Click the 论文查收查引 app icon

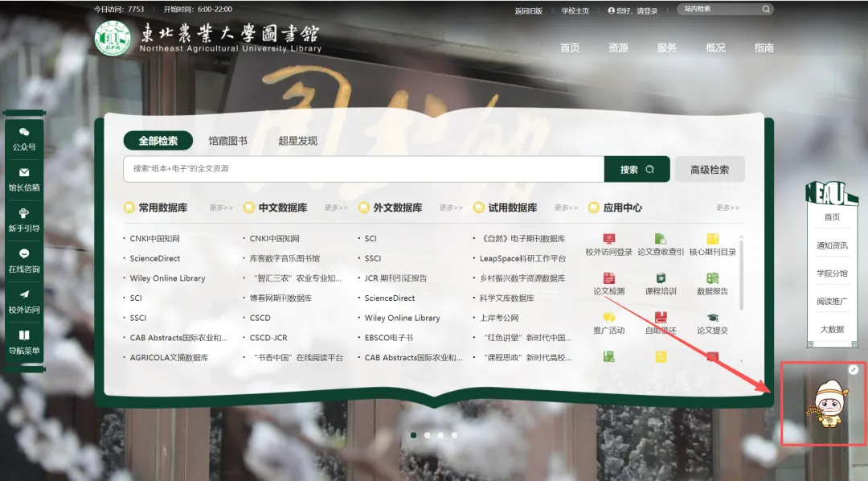point(661,239)
